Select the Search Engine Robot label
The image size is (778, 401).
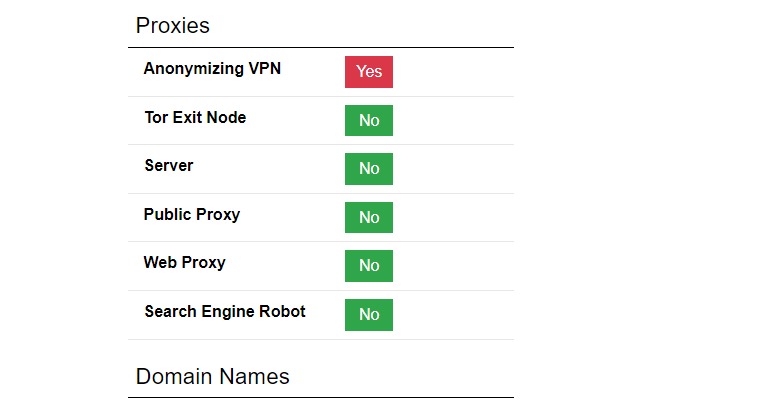pyautogui.click(x=225, y=312)
